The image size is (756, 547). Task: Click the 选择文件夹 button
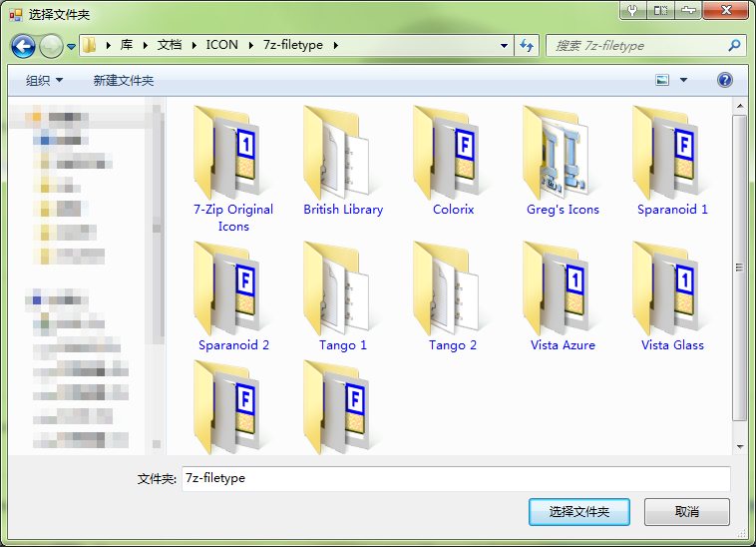pos(579,512)
